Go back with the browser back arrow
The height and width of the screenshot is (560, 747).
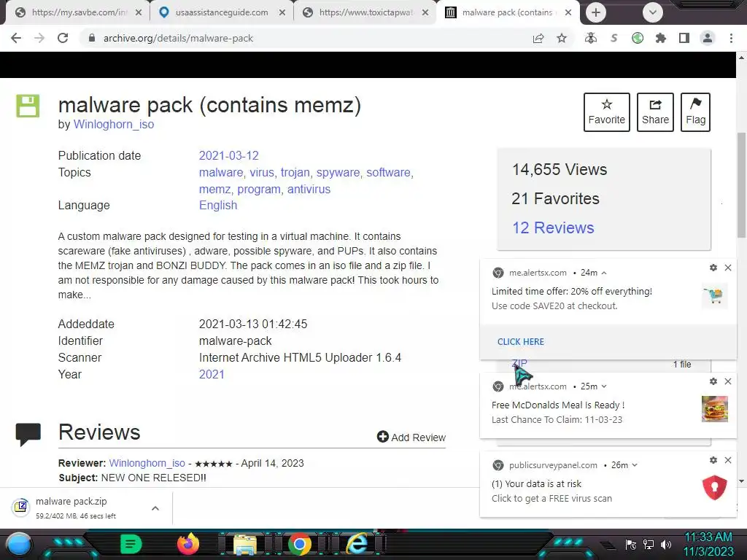[x=16, y=38]
